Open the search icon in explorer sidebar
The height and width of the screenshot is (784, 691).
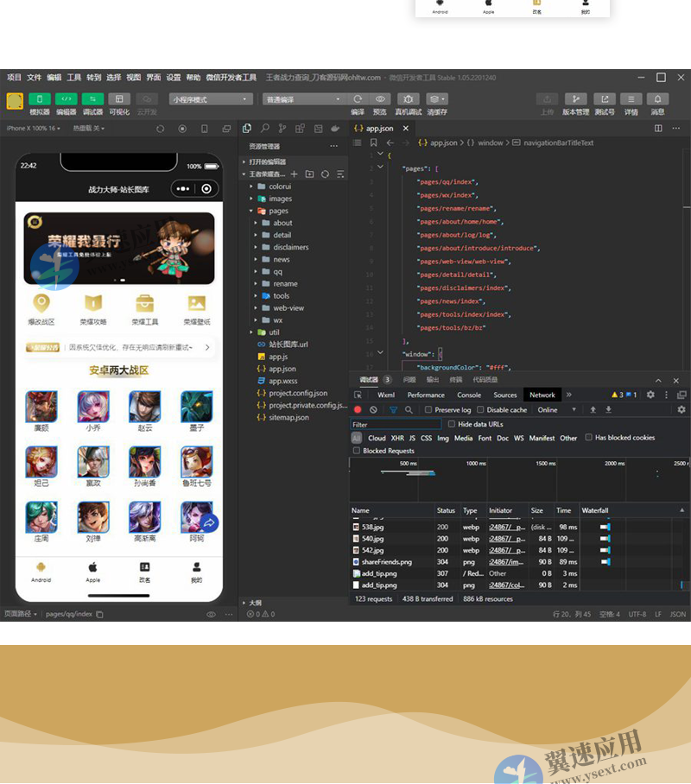[x=265, y=128]
